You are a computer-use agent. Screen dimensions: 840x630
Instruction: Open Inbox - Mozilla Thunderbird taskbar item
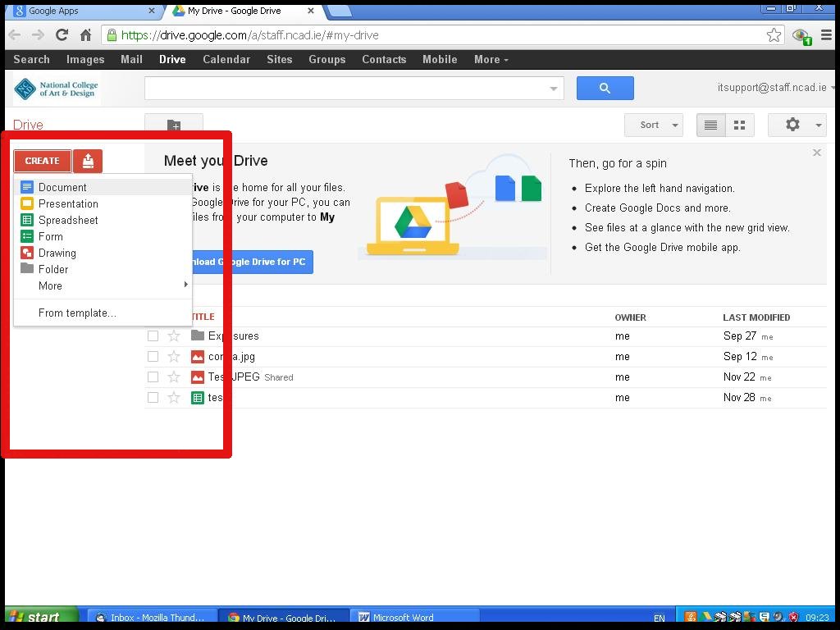152,617
